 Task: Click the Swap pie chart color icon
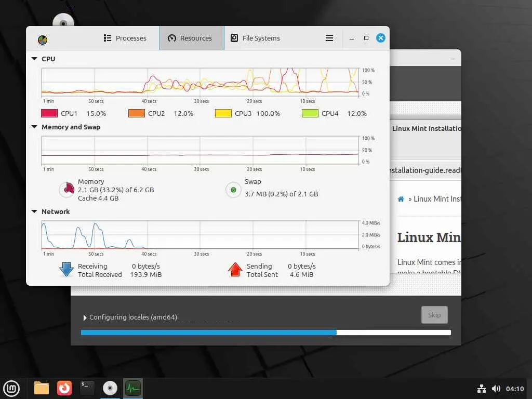[x=233, y=190]
